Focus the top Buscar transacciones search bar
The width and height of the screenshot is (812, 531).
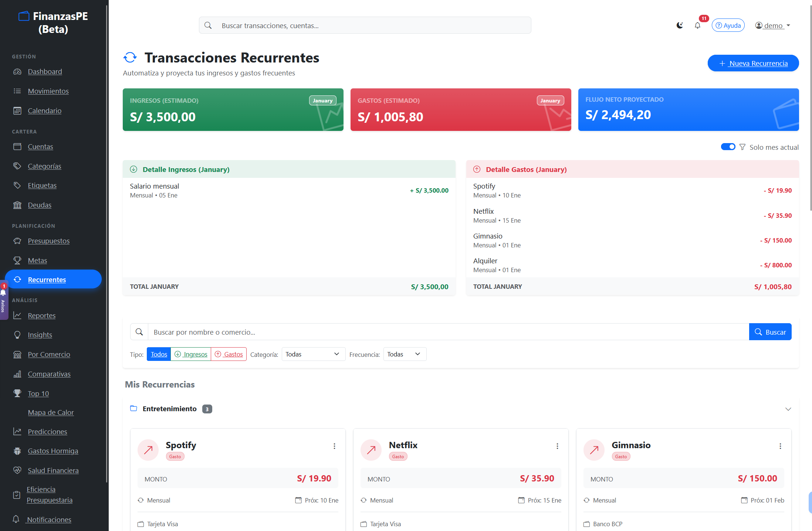pos(365,26)
